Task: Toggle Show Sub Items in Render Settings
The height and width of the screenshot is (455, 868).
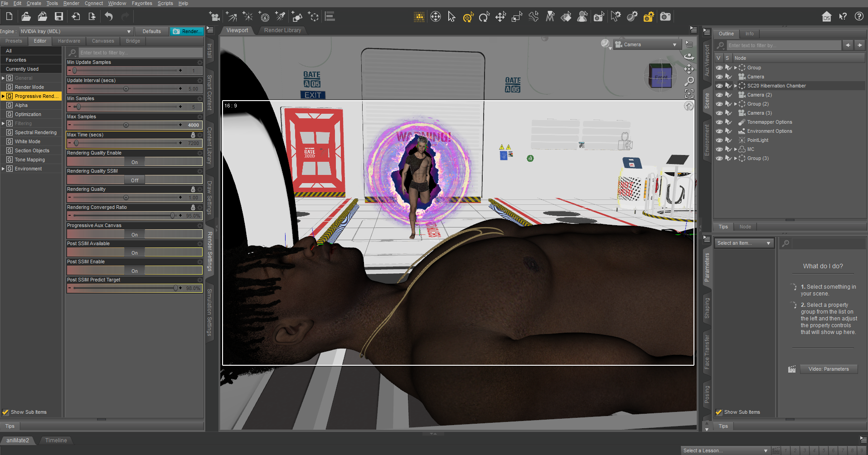Action: [x=6, y=412]
